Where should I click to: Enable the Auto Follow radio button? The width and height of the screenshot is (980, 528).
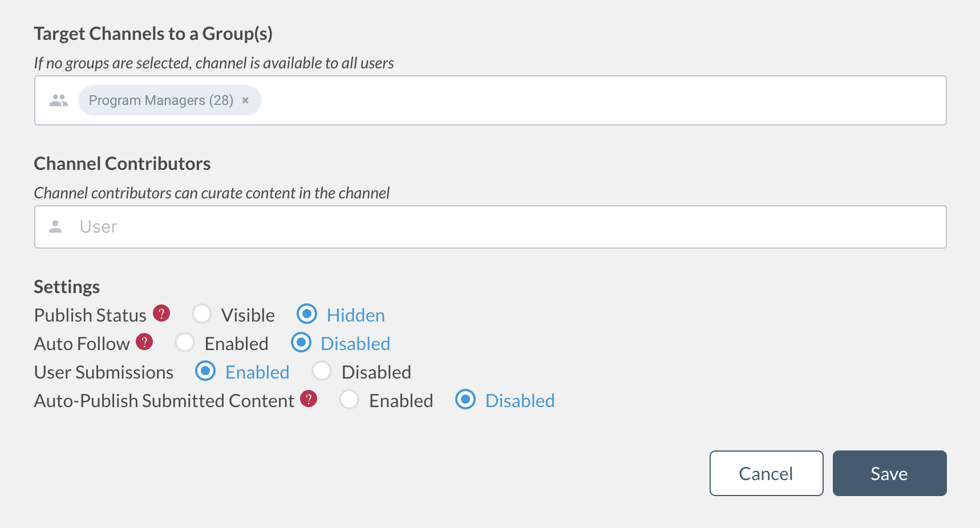click(x=185, y=342)
